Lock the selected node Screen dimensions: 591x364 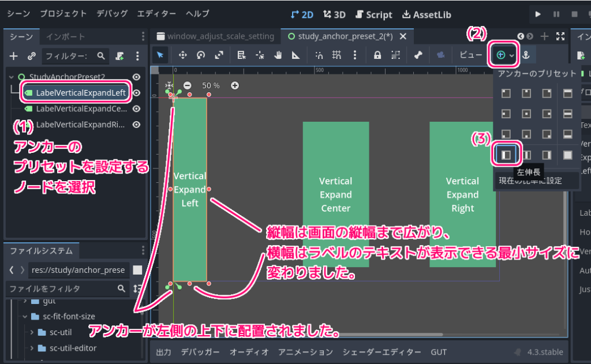tap(377, 55)
